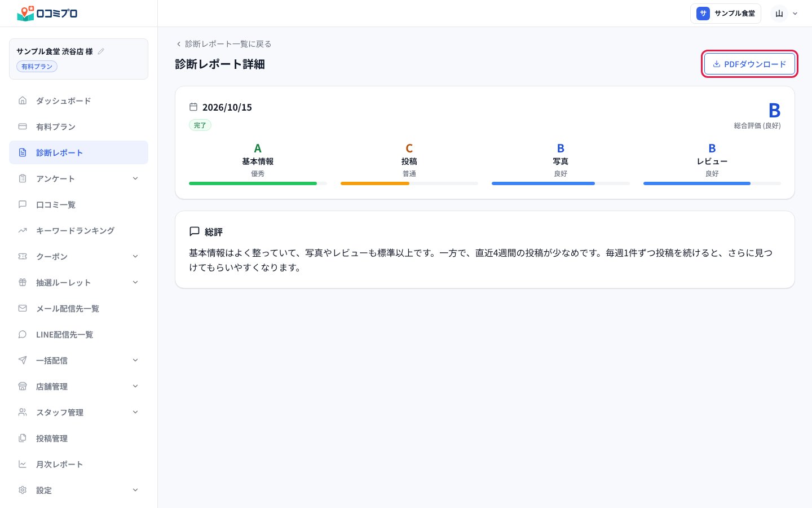This screenshot has height=508, width=812.
Task: Click the 有料プラン card icon
Action: pos(23,126)
